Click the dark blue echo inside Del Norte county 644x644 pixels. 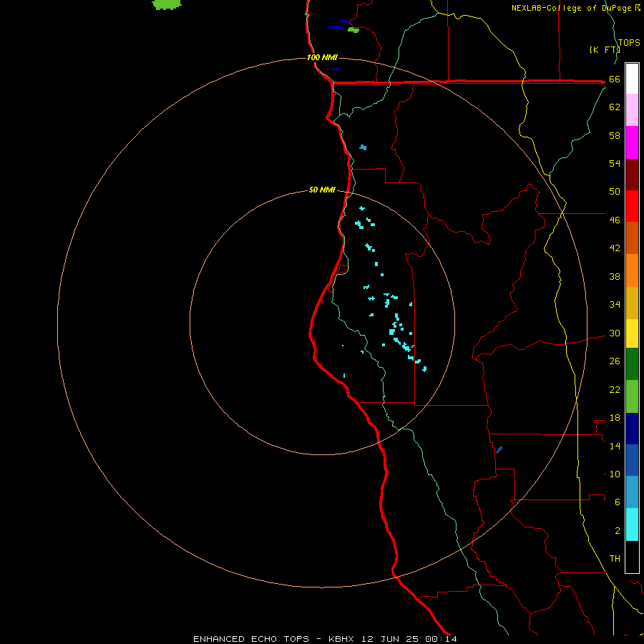point(363,147)
